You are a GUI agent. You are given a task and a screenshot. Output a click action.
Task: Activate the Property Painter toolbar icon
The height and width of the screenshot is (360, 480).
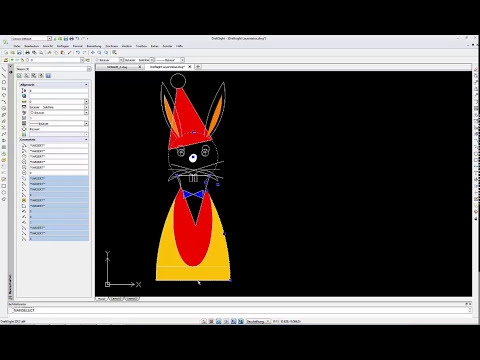coord(69,53)
